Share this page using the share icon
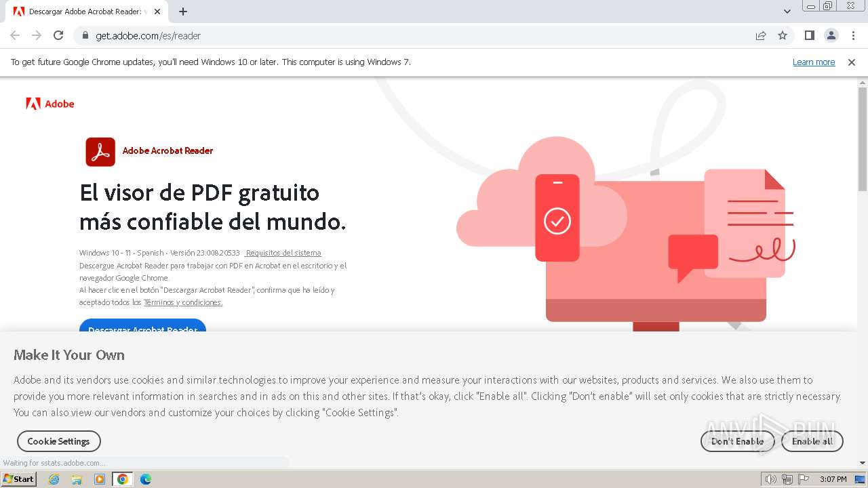This screenshot has height=488, width=868. (x=761, y=35)
